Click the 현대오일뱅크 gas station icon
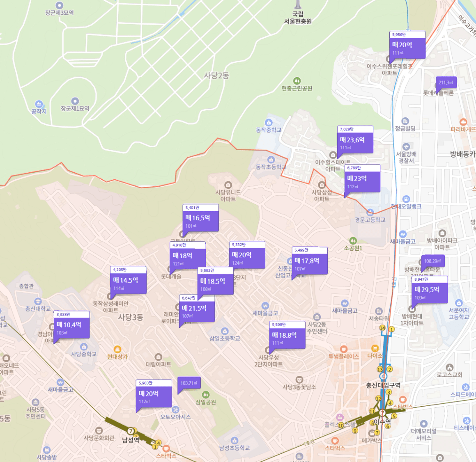 pos(406,199)
